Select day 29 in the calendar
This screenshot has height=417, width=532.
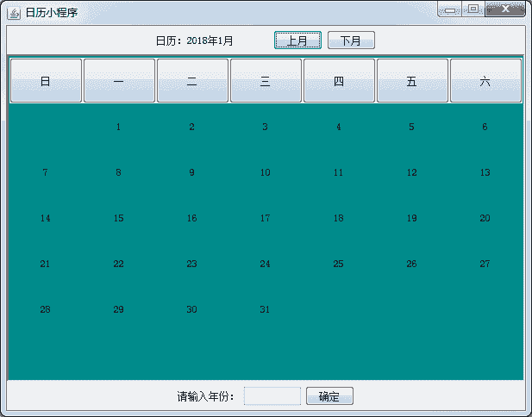coord(118,309)
